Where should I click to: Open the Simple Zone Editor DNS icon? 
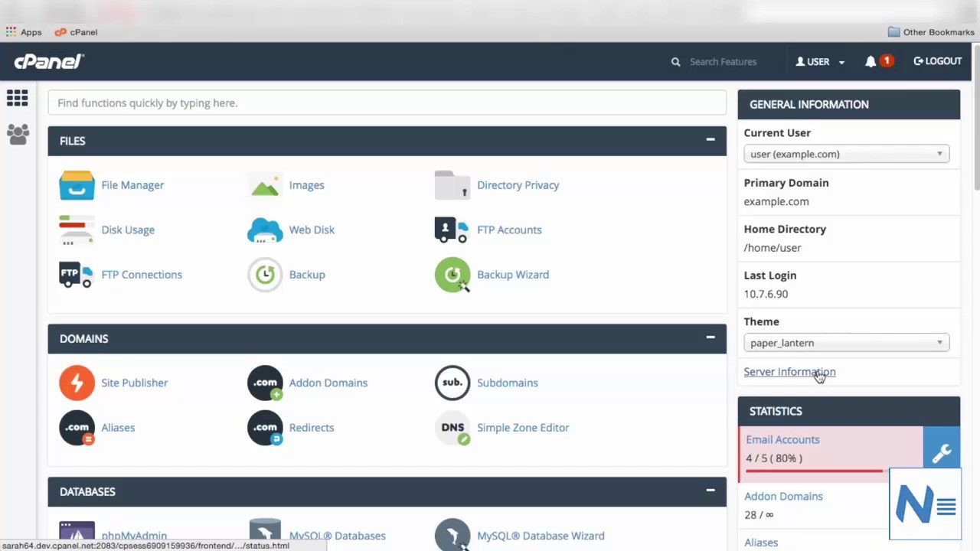(452, 428)
